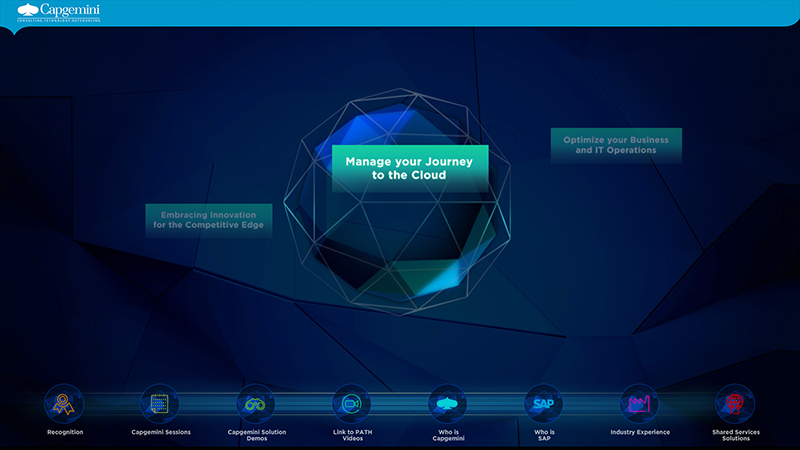Open the Industry Experience factory icon
800x450 pixels.
(x=639, y=404)
